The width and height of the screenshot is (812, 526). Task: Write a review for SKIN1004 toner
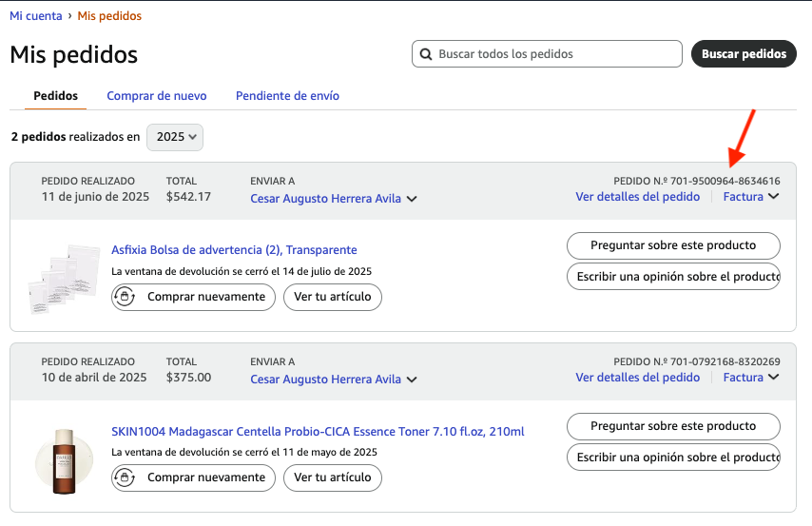click(673, 458)
